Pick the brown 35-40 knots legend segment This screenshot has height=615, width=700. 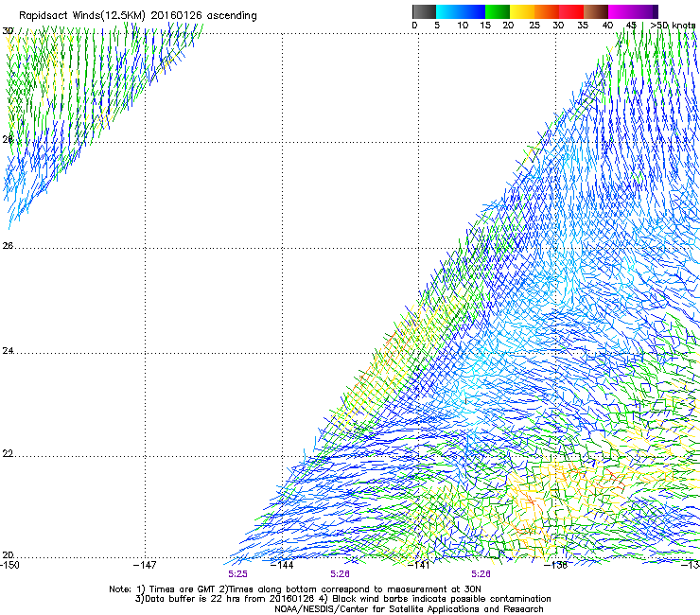[596, 11]
